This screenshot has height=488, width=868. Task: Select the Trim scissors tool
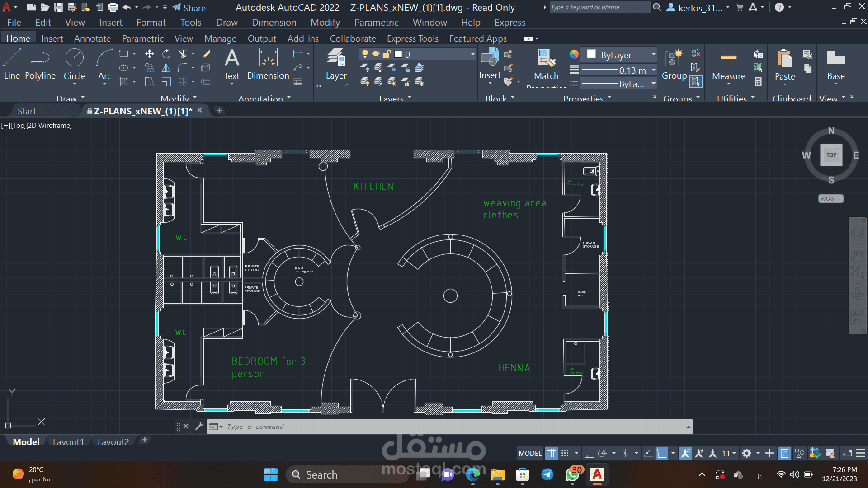click(183, 54)
